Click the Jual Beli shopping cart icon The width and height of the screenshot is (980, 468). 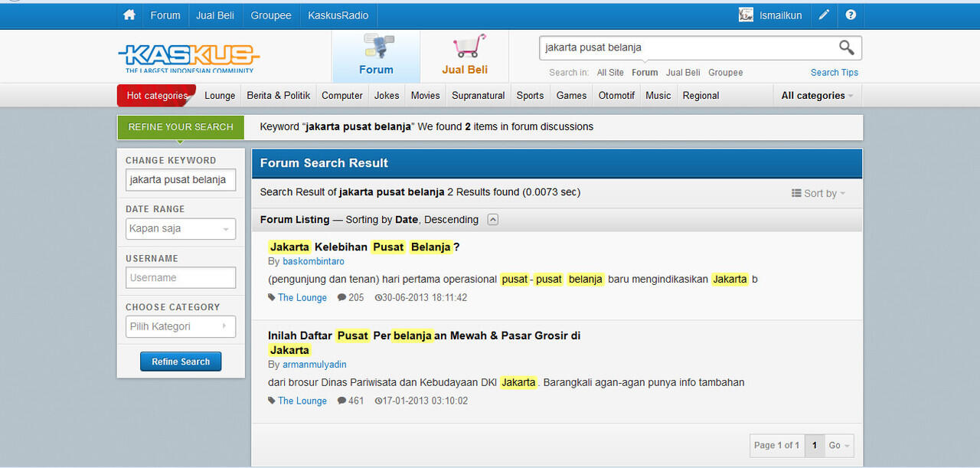pyautogui.click(x=469, y=46)
